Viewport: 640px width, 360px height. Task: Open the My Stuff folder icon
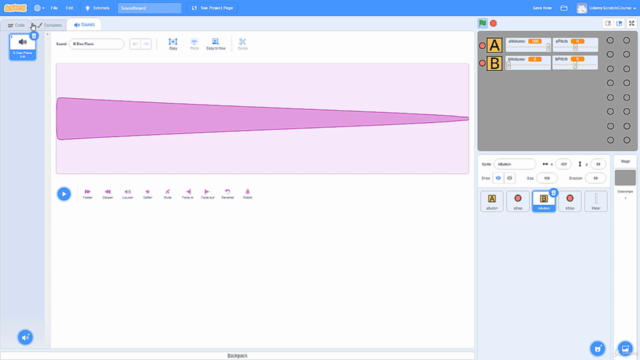coord(564,8)
